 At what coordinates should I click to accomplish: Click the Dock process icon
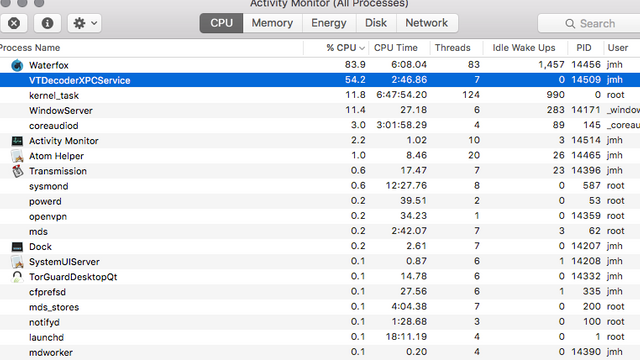coord(17,247)
